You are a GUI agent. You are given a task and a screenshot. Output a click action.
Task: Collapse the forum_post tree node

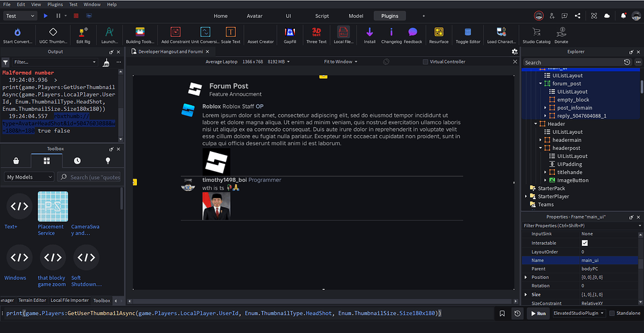(x=541, y=84)
